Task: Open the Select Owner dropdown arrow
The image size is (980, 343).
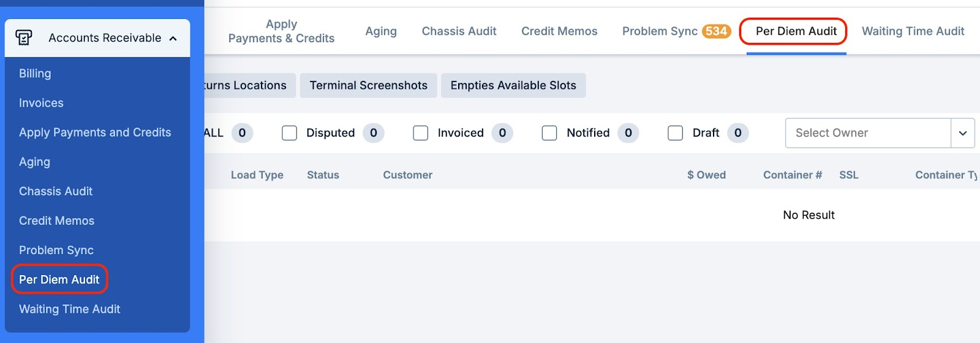Action: [962, 133]
